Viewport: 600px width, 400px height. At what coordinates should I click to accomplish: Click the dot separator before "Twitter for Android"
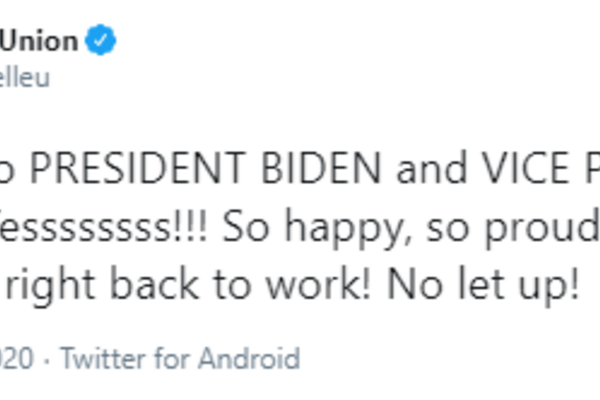[48, 358]
